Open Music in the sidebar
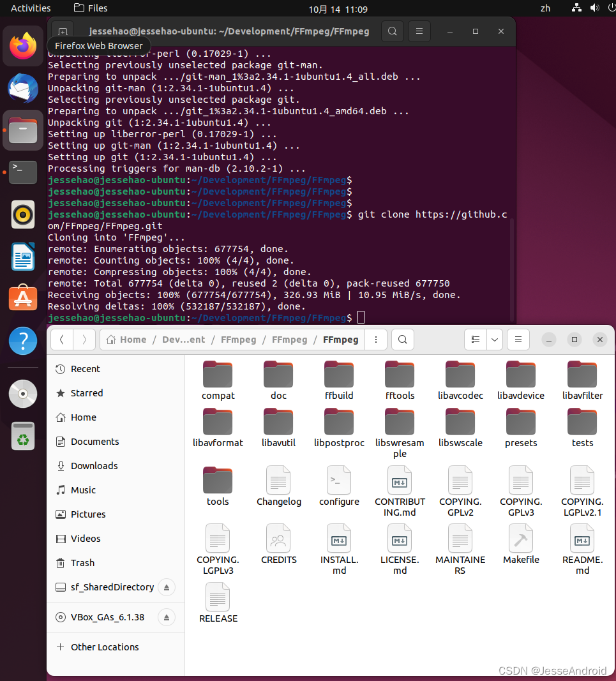The image size is (616, 681). point(116,490)
